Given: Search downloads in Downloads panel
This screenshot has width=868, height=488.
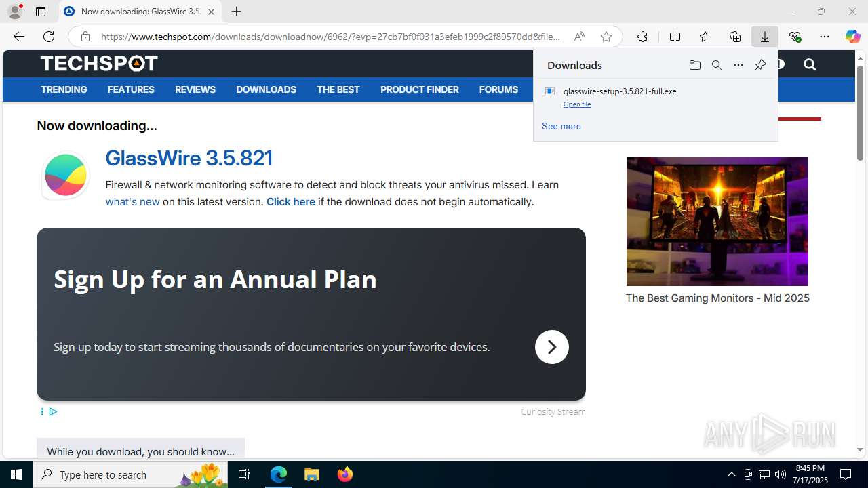Looking at the screenshot, I should [716, 65].
